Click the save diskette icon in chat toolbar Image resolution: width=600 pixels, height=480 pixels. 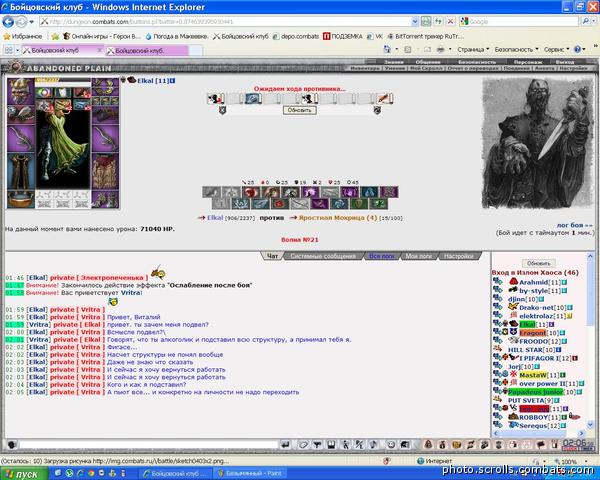pyautogui.click(x=331, y=444)
